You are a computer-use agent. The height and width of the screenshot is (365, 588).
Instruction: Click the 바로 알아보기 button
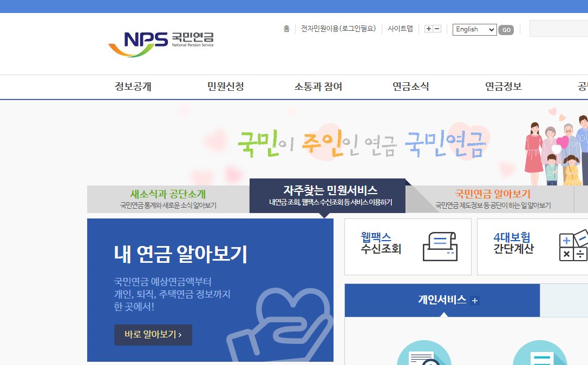coord(153,335)
